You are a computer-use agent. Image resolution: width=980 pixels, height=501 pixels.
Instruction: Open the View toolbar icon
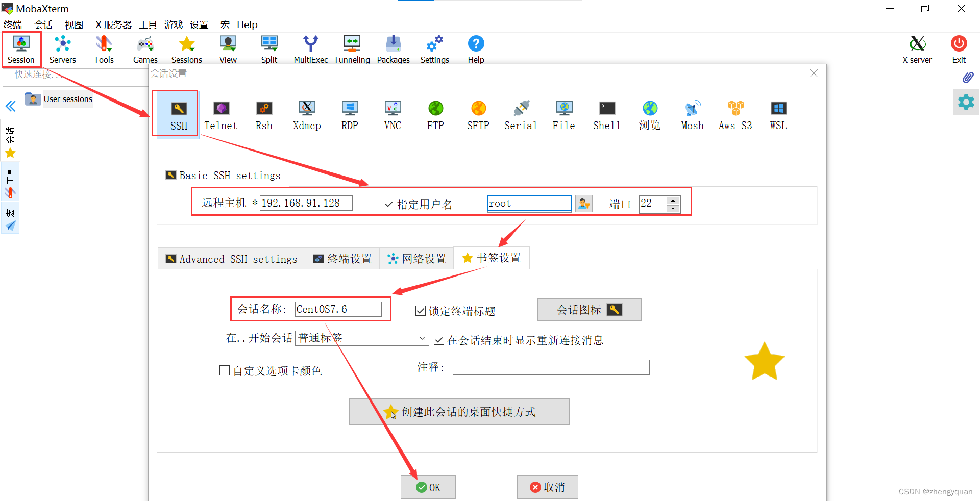click(228, 49)
